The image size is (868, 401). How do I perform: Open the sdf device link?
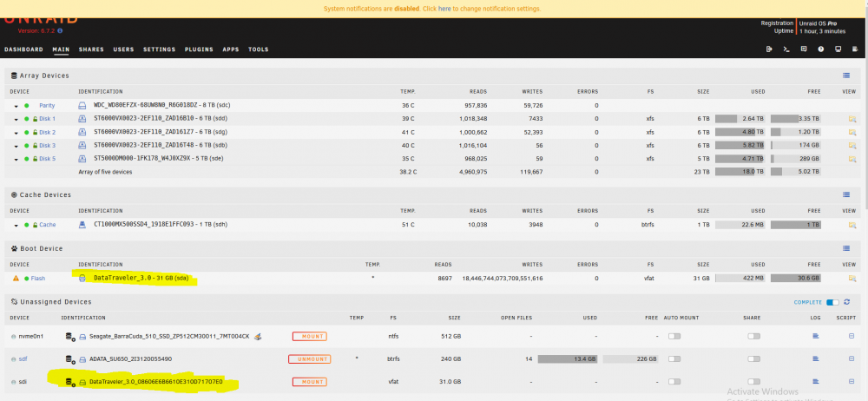coord(23,359)
